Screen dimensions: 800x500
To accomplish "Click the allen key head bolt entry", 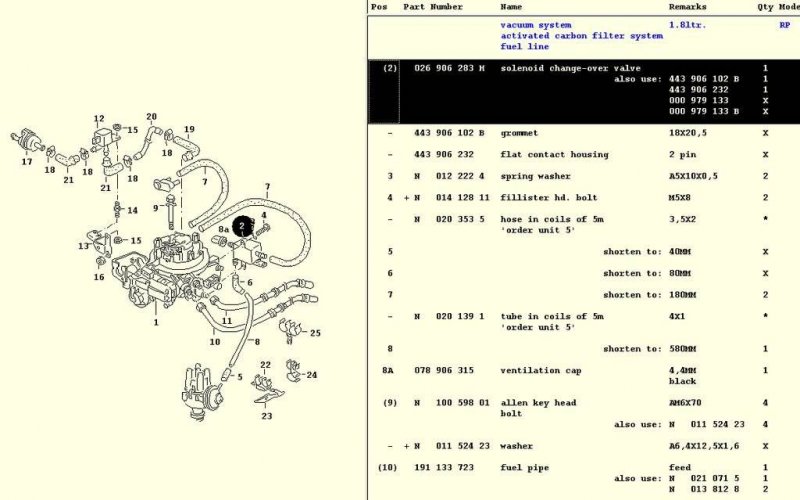I will (x=538, y=403).
